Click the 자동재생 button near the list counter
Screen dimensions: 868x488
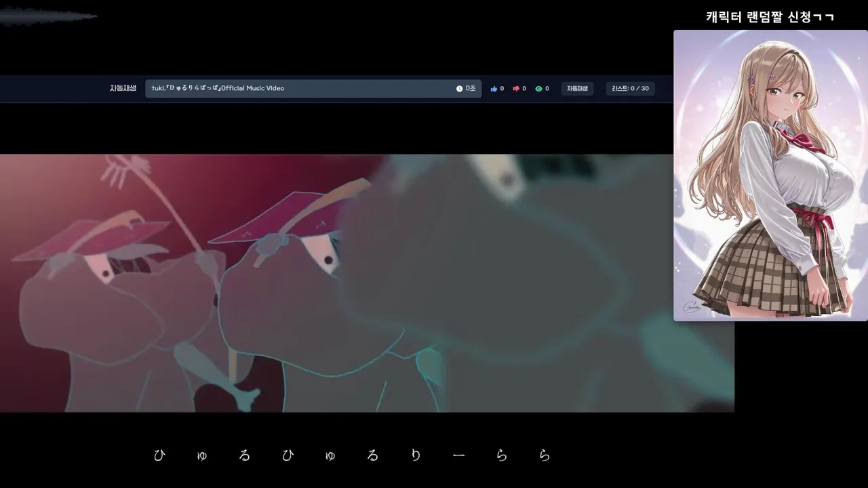coord(577,89)
